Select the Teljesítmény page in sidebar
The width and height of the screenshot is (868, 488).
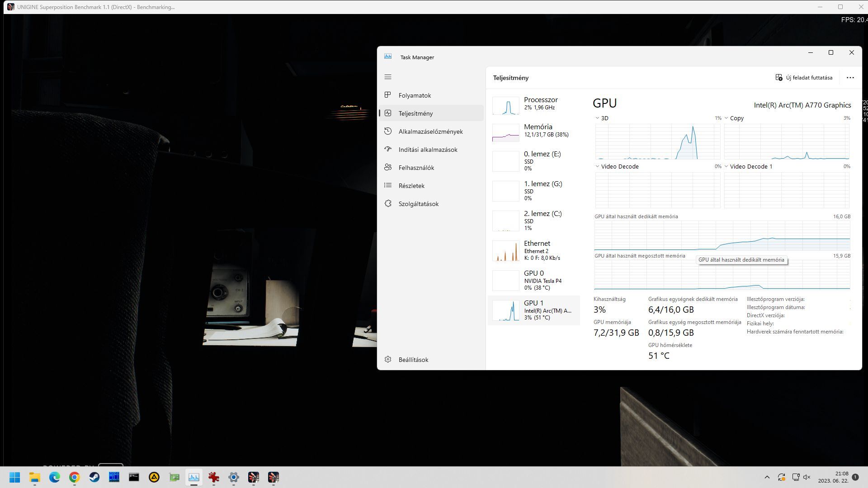[431, 113]
